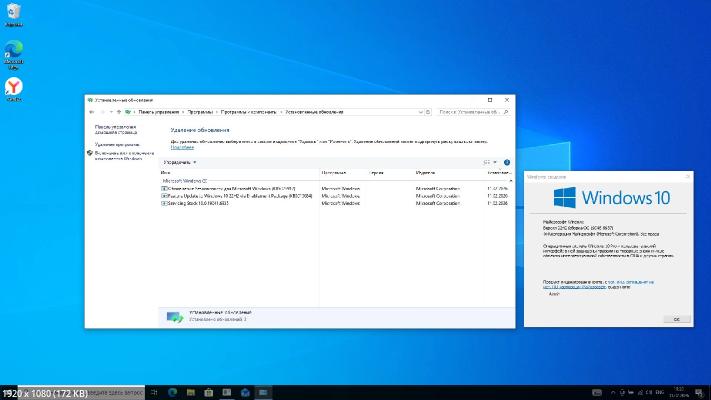Click the help question mark icon

tap(507, 161)
